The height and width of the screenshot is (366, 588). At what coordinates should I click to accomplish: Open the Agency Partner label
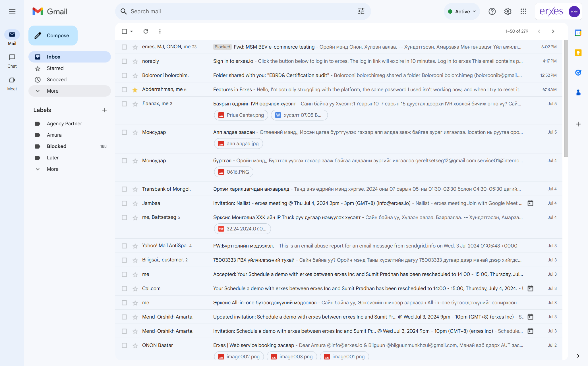(x=69, y=124)
